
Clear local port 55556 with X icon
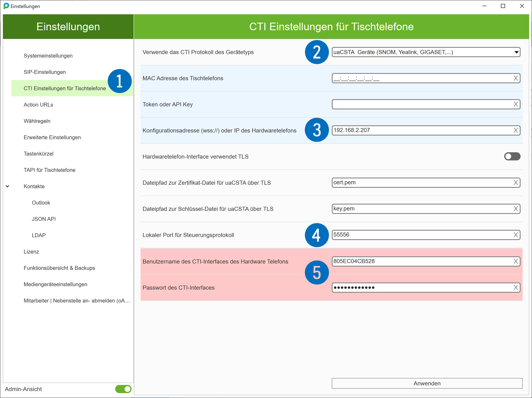(x=516, y=235)
